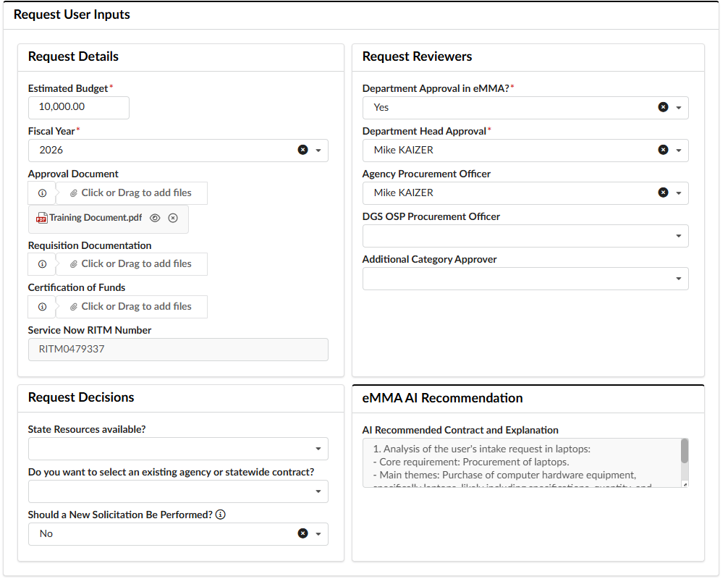Clear the Department Approval in eMMA selection
Screen dimensions: 728x579
point(664,106)
